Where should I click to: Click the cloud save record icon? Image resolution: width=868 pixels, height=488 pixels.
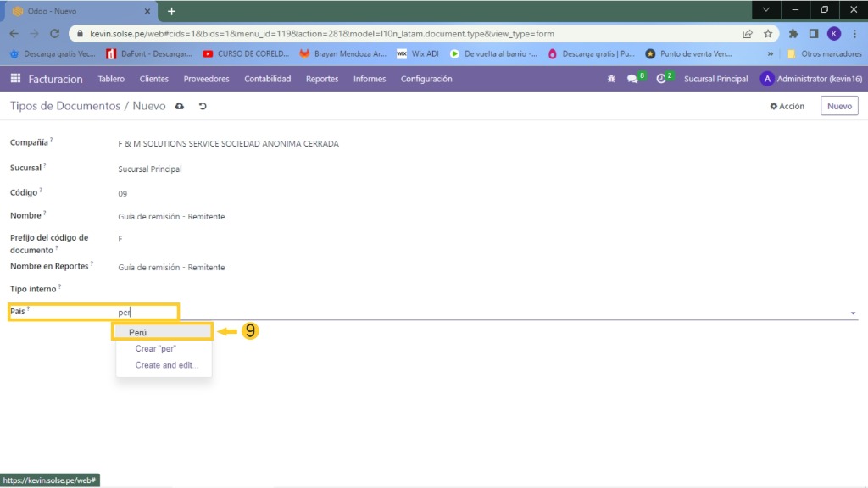(x=180, y=107)
